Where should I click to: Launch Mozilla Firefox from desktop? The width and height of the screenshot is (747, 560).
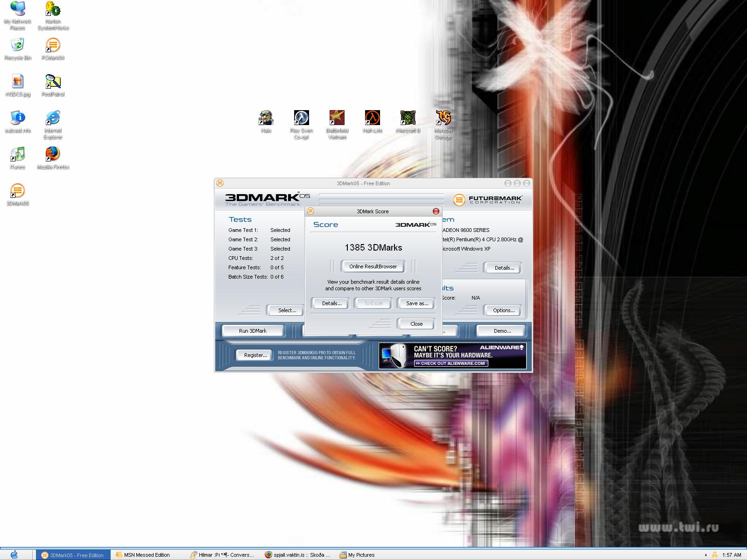point(53,155)
